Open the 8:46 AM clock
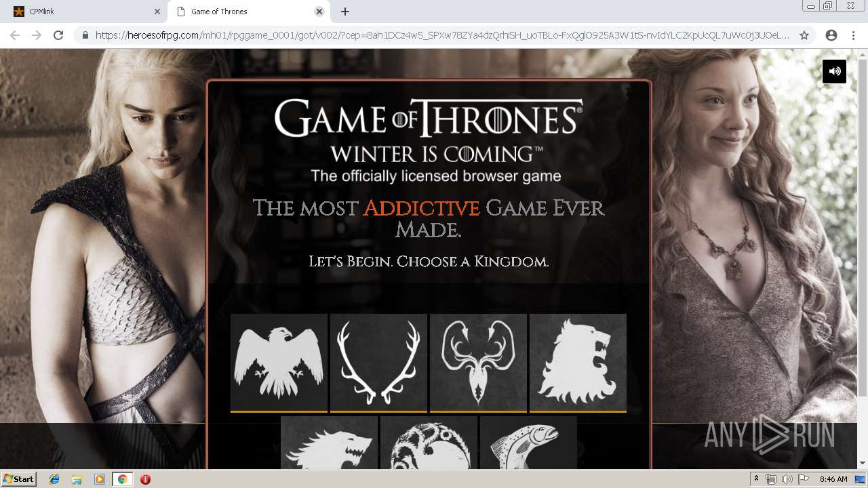Viewport: 868px width, 488px height. click(x=833, y=479)
